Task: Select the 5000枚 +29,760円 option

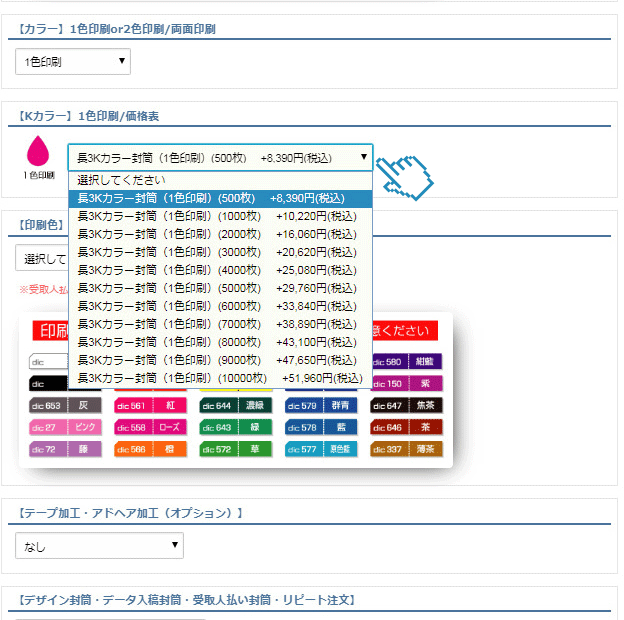Action: click(x=220, y=288)
